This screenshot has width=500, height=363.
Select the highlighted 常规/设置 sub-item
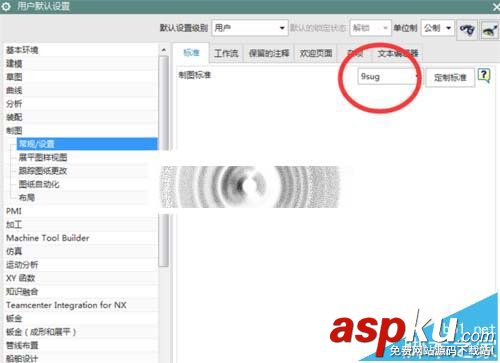[x=87, y=144]
